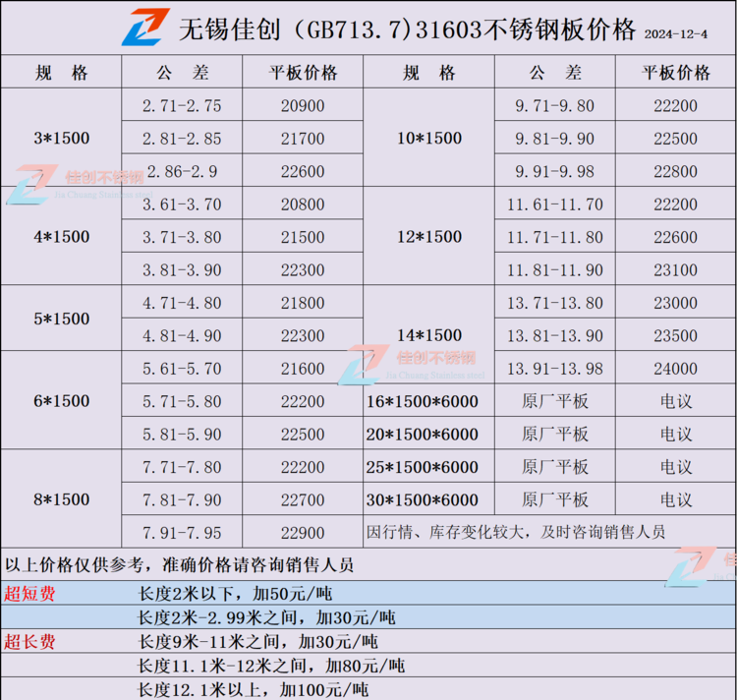Click the red 超短费 label
The height and width of the screenshot is (700, 737).
(x=29, y=593)
